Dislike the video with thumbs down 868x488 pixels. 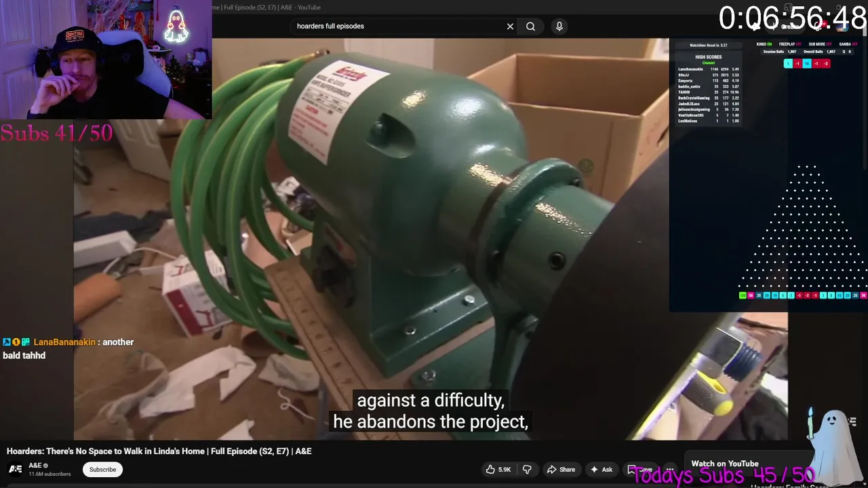tap(527, 470)
